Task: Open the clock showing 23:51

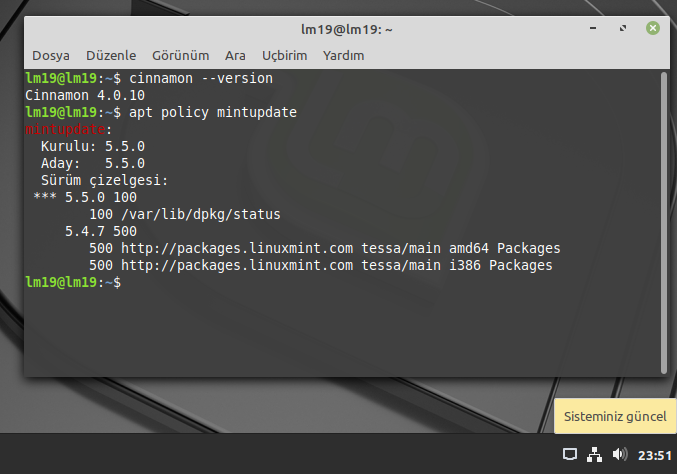Action: click(655, 455)
